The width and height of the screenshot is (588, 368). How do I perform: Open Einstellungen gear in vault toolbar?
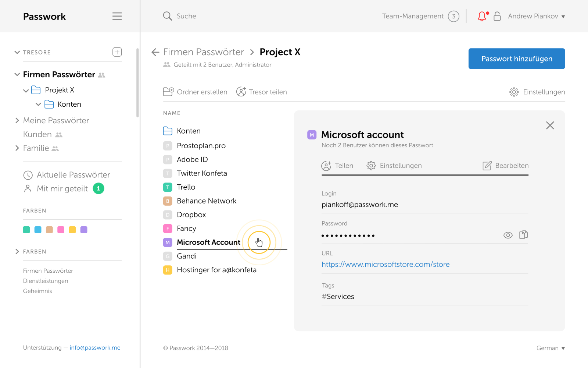[514, 92]
